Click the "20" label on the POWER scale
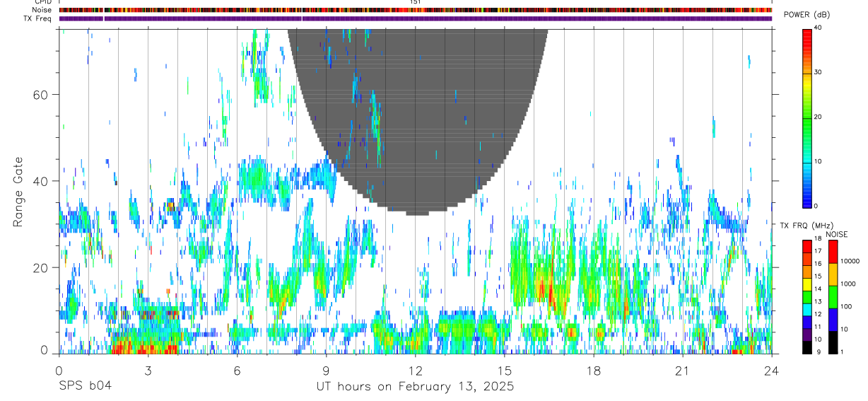 point(819,117)
